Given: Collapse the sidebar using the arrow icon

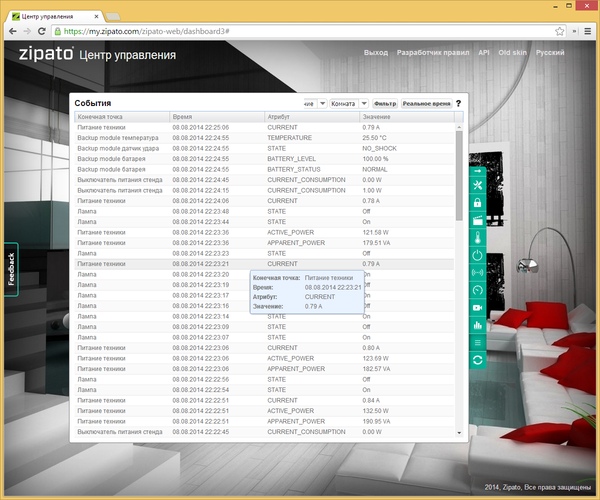Looking at the screenshot, I should [x=478, y=171].
